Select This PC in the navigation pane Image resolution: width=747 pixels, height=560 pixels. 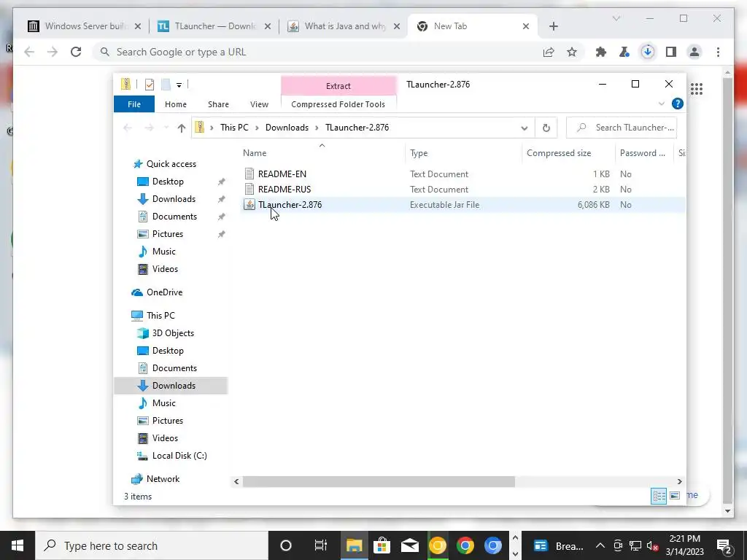point(160,316)
